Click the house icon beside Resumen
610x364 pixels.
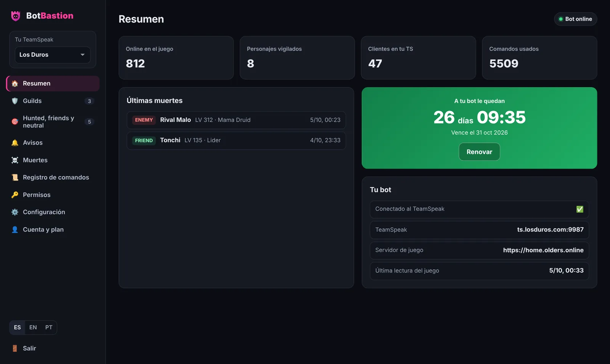[x=15, y=83]
